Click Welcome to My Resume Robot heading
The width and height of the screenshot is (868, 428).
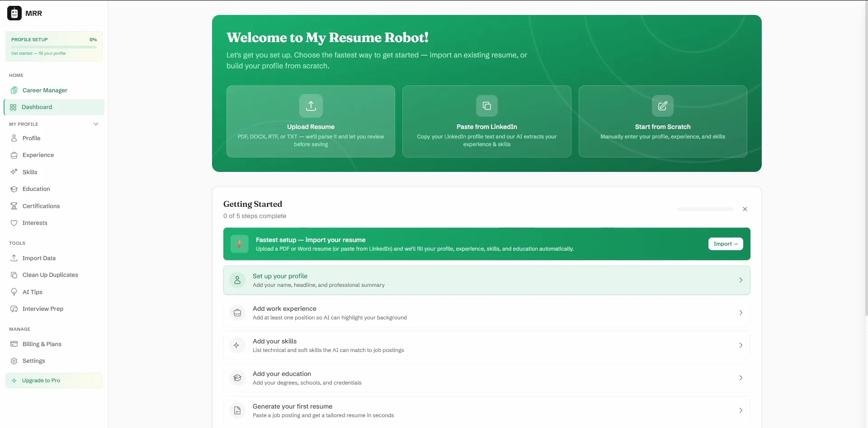[x=327, y=38]
